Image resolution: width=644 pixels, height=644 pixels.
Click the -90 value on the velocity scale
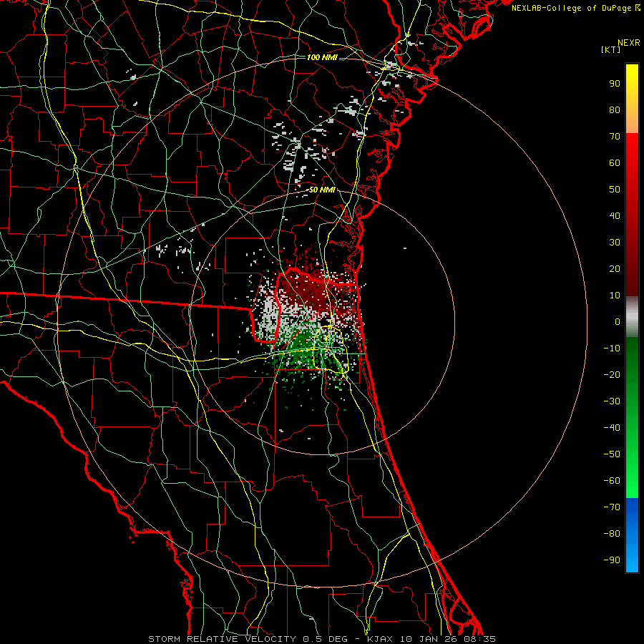[612, 560]
